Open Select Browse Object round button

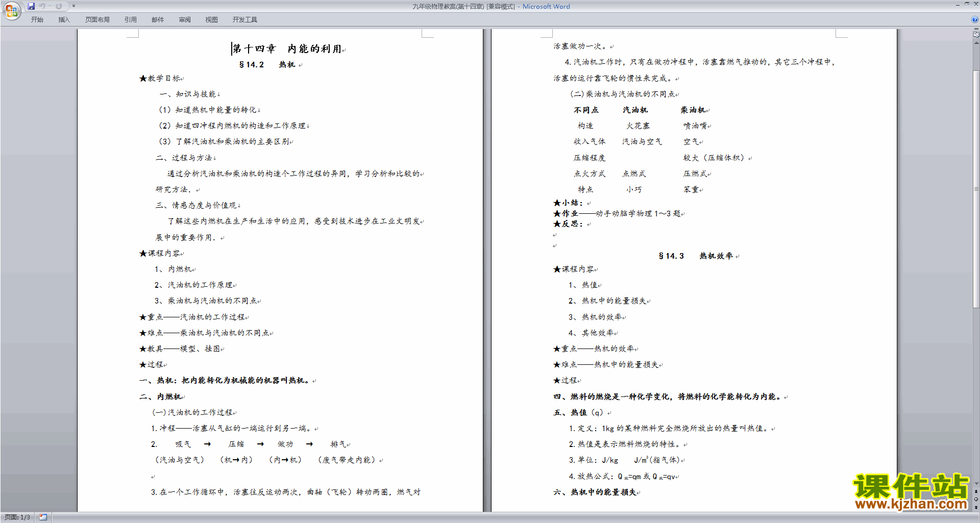point(976,499)
